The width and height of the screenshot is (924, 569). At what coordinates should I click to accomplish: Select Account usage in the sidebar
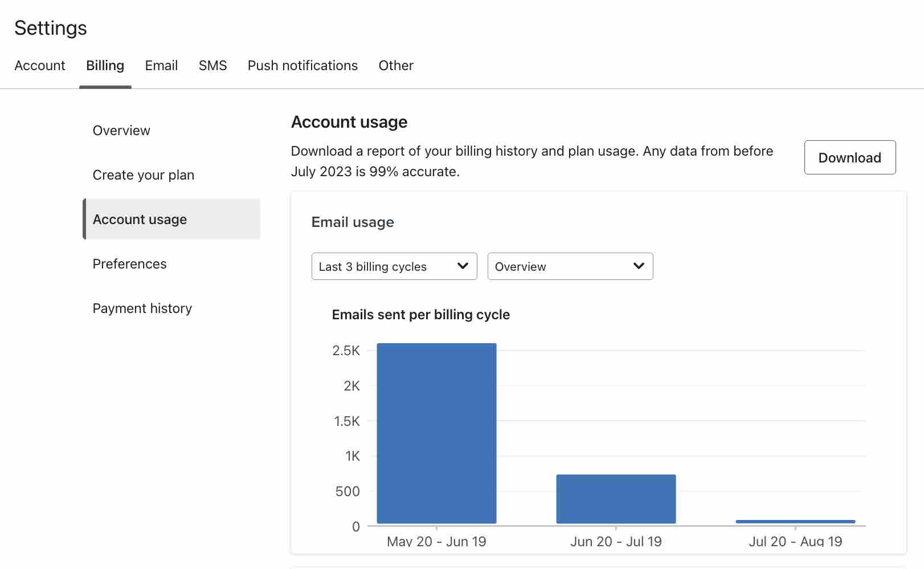pos(140,219)
